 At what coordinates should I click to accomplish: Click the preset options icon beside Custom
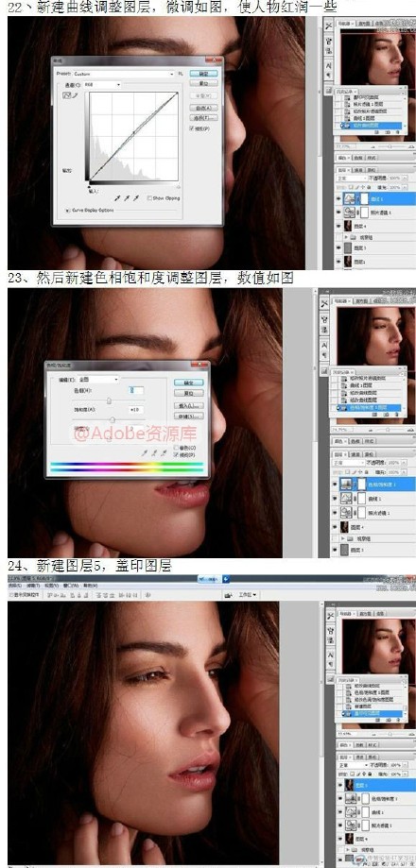180,74
